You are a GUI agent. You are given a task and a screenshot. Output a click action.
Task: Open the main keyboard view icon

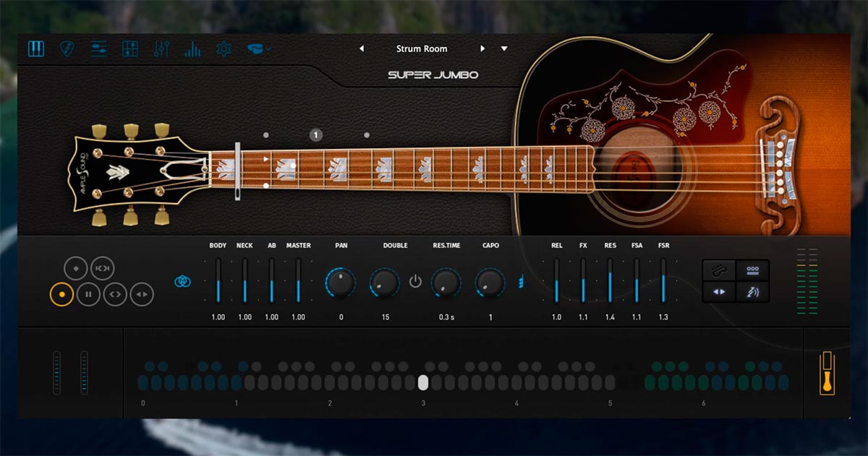36,49
